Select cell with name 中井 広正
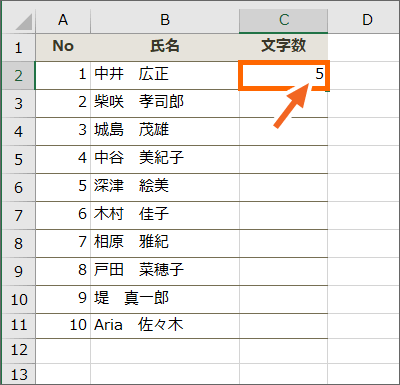 coord(165,75)
